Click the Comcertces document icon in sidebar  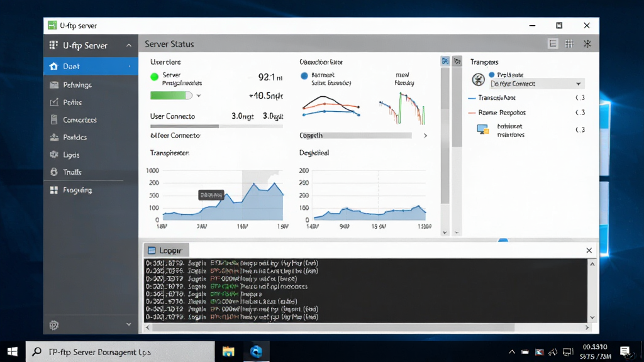coord(54,120)
